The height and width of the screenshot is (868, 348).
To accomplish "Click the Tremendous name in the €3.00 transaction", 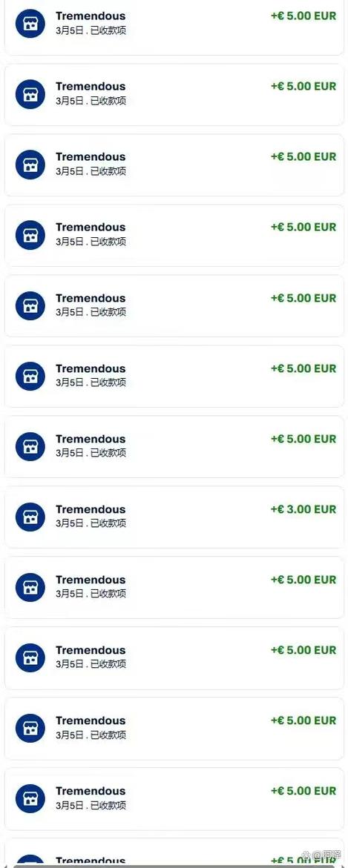I will 91,509.
